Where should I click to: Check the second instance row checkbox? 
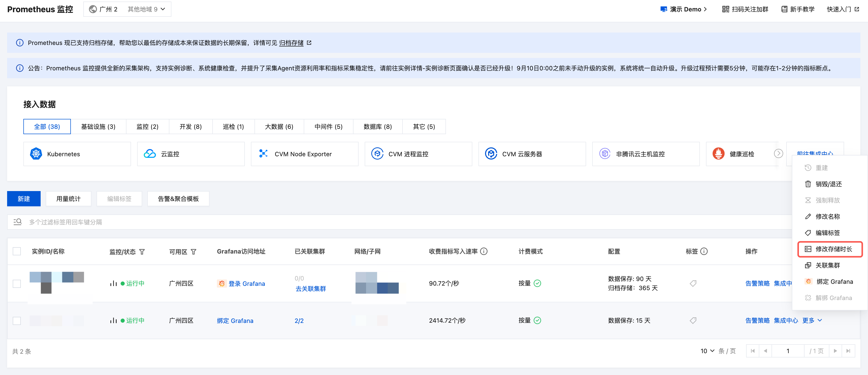[17, 320]
